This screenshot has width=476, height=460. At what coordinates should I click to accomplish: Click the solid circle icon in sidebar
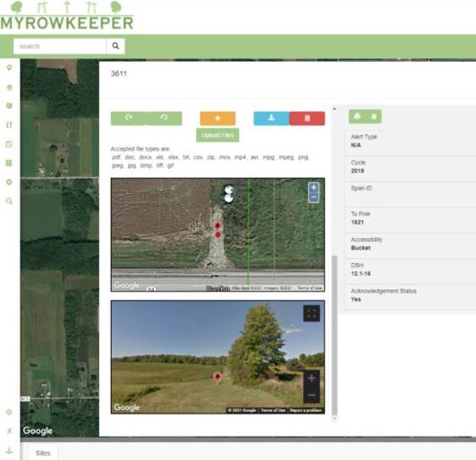point(9,106)
